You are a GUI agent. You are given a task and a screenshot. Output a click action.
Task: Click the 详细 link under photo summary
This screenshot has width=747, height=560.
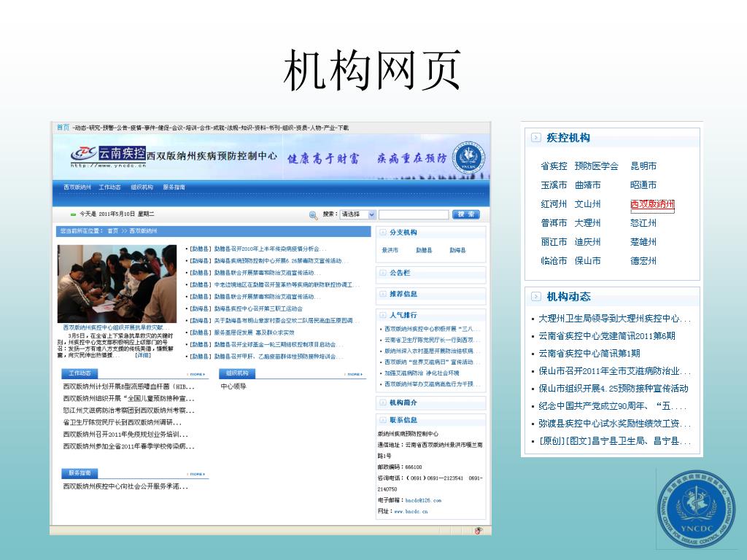click(x=143, y=355)
